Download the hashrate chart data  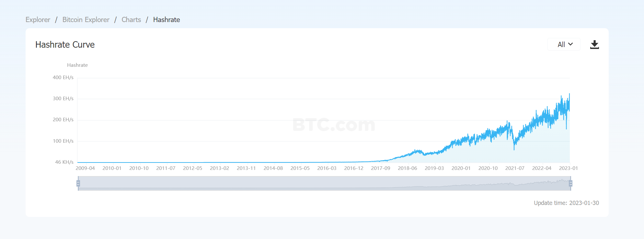click(x=594, y=44)
